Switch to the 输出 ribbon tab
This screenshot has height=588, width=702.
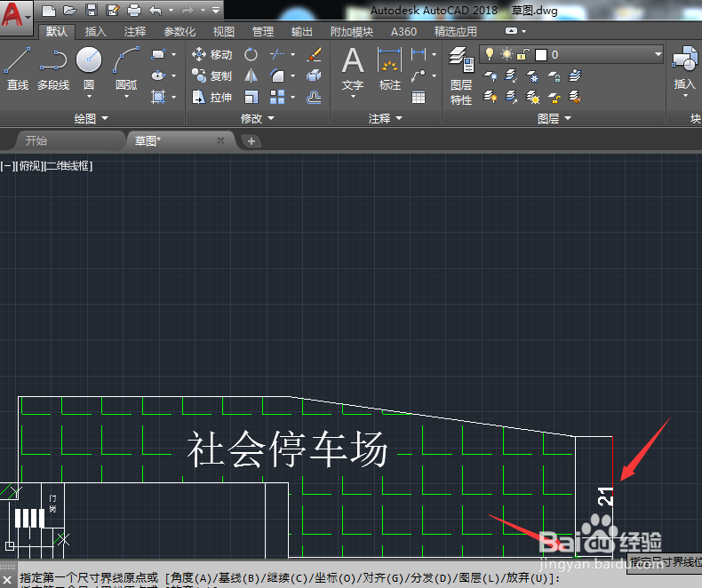(x=302, y=32)
